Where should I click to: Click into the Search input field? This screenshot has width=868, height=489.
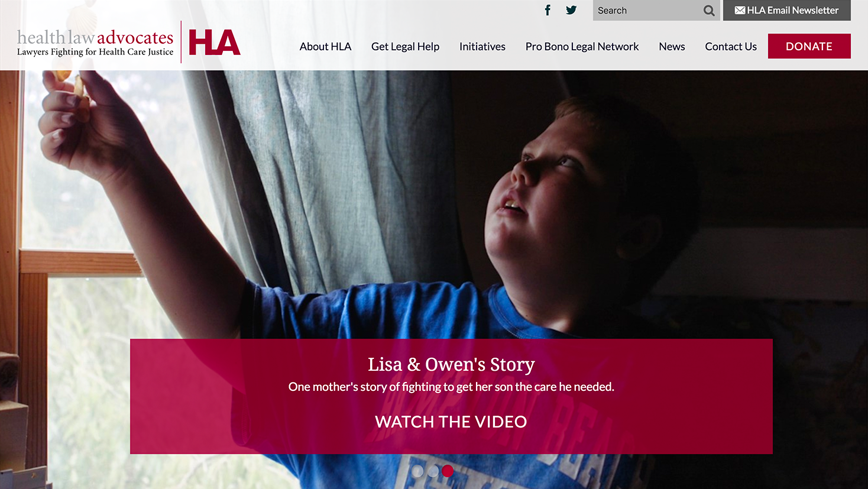pos(647,11)
